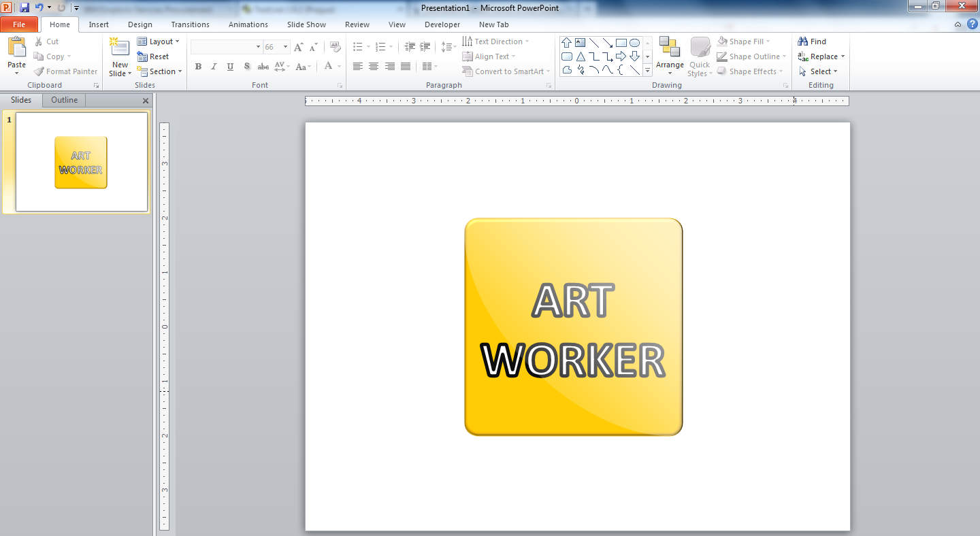Screen dimensions: 980x536
Task: Select the Text Box shape in gallery
Action: click(581, 42)
